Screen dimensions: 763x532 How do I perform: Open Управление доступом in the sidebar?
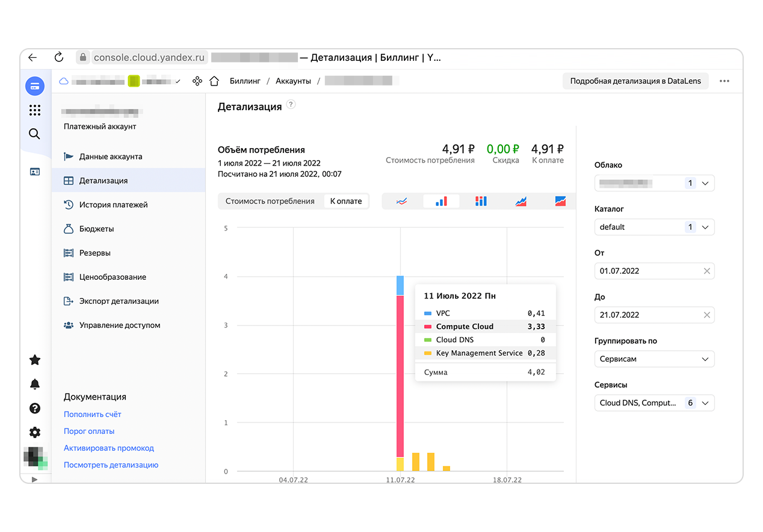click(x=128, y=325)
